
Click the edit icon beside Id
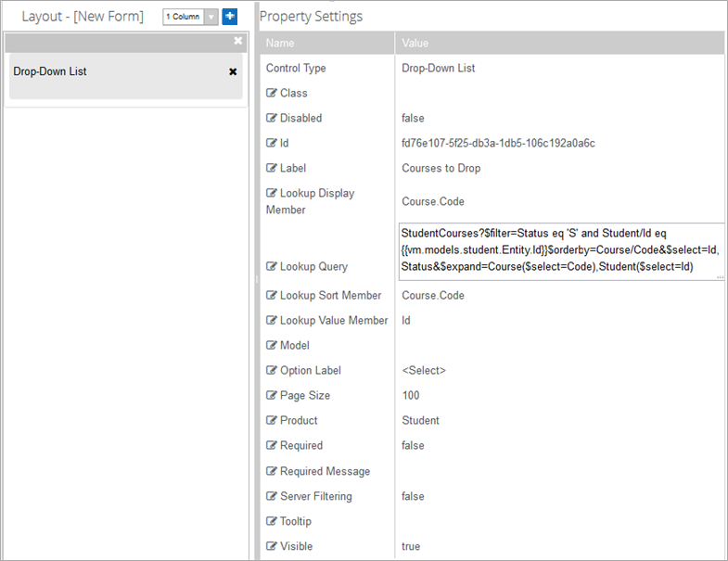271,143
